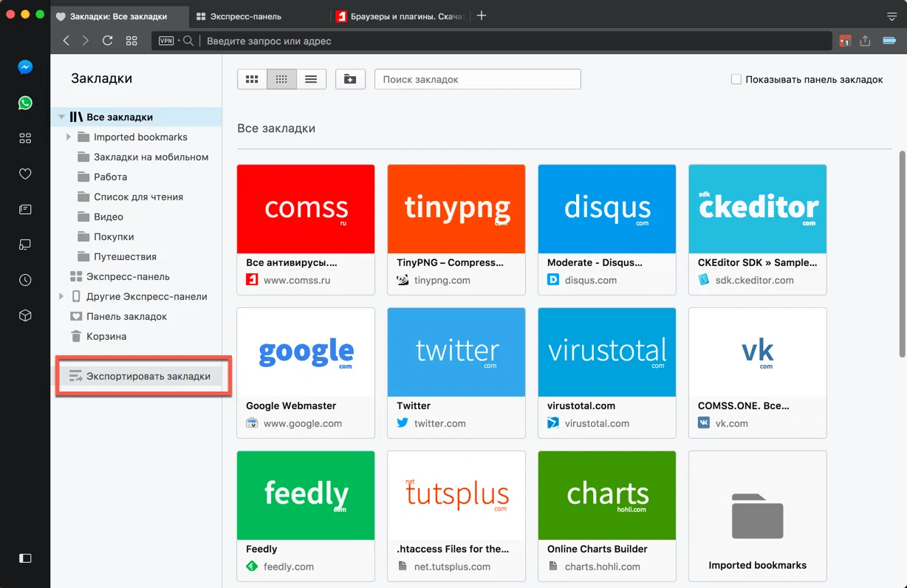Collapse the Все закладки tree arrow
The image size is (907, 588).
click(61, 117)
